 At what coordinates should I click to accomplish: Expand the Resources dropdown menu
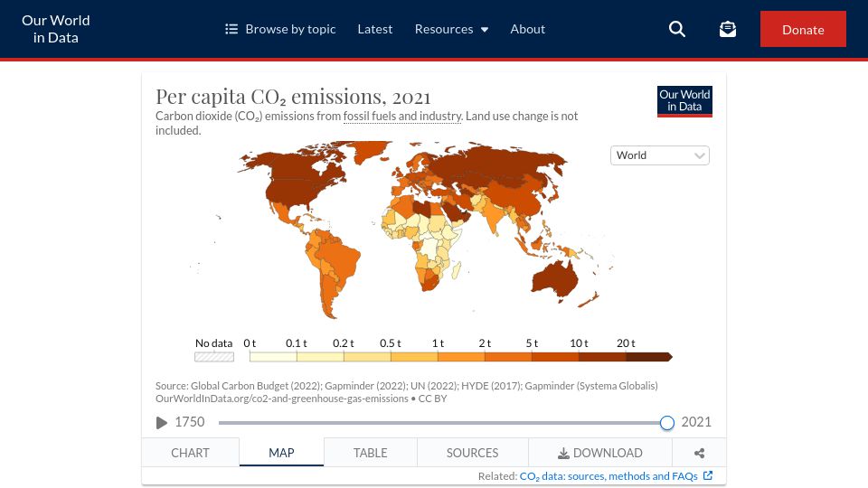[x=452, y=29]
